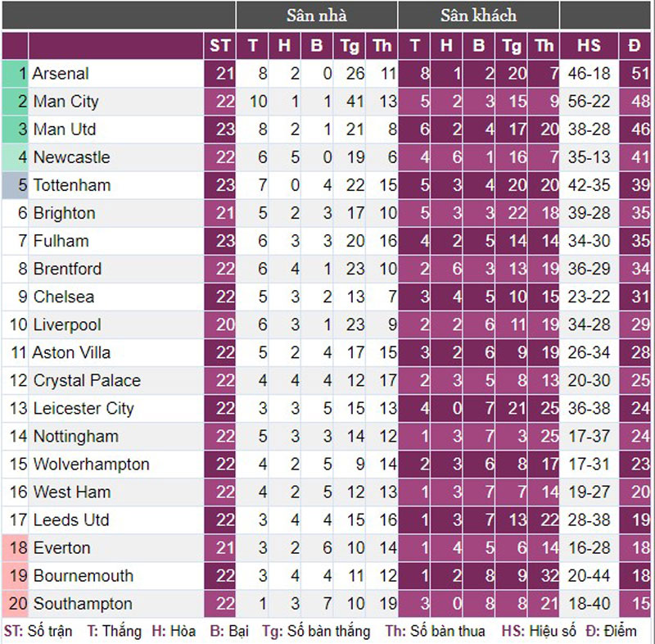Click the blue-grey rank 5 position cell

tap(15, 185)
